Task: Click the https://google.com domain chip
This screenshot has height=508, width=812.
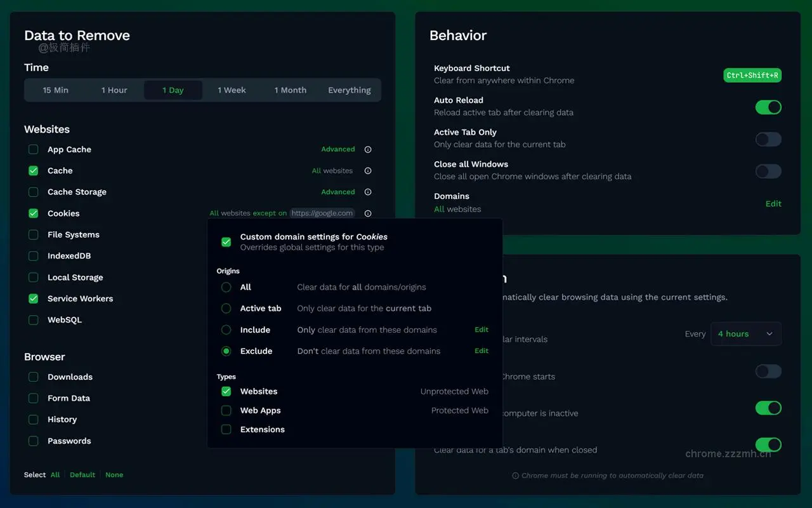Action: [322, 213]
